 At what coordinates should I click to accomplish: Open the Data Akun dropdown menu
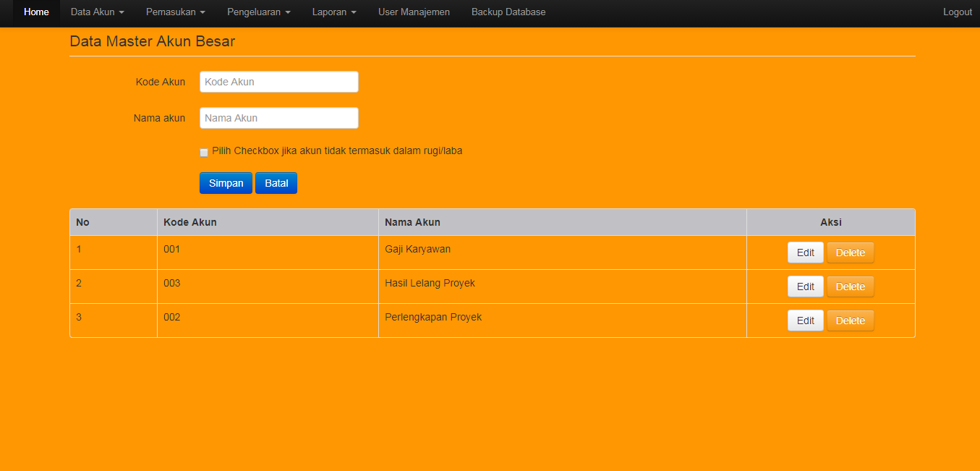97,12
